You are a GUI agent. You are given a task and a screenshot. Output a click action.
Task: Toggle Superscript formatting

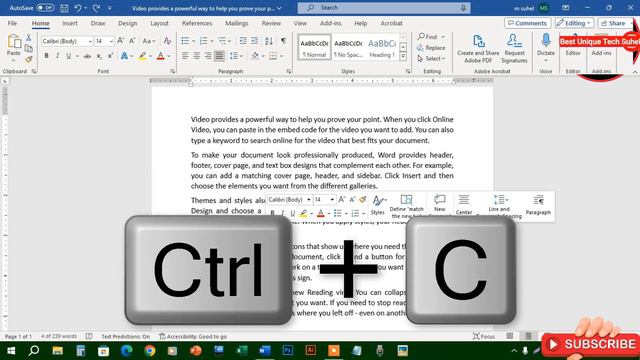tap(110, 56)
